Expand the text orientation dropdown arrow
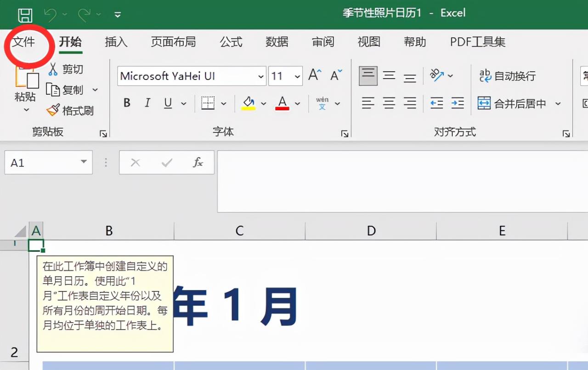The image size is (588, 370). (x=450, y=76)
